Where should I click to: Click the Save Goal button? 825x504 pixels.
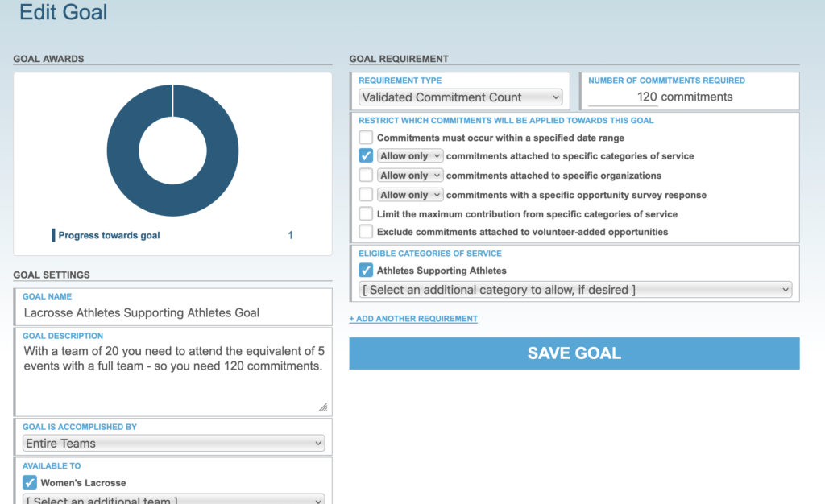(574, 353)
